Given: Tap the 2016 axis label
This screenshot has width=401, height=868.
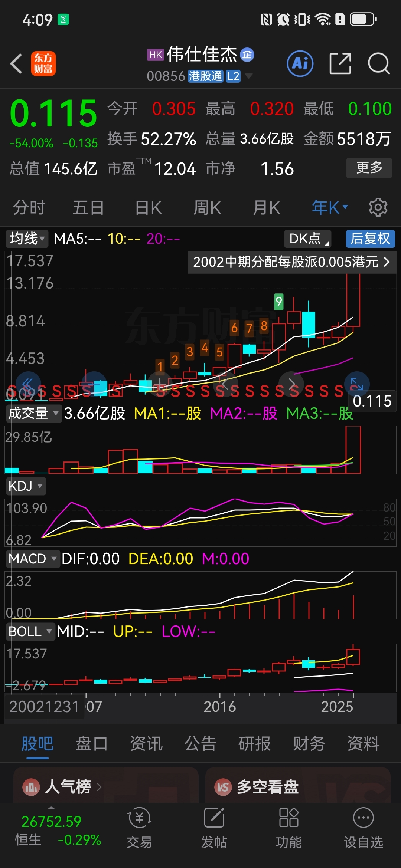Looking at the screenshot, I should [220, 707].
